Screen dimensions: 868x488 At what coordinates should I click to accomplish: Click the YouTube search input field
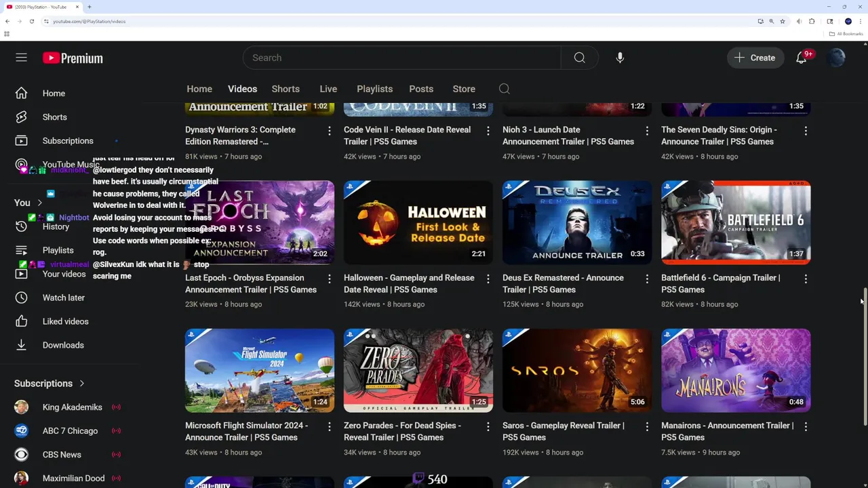pyautogui.click(x=401, y=58)
